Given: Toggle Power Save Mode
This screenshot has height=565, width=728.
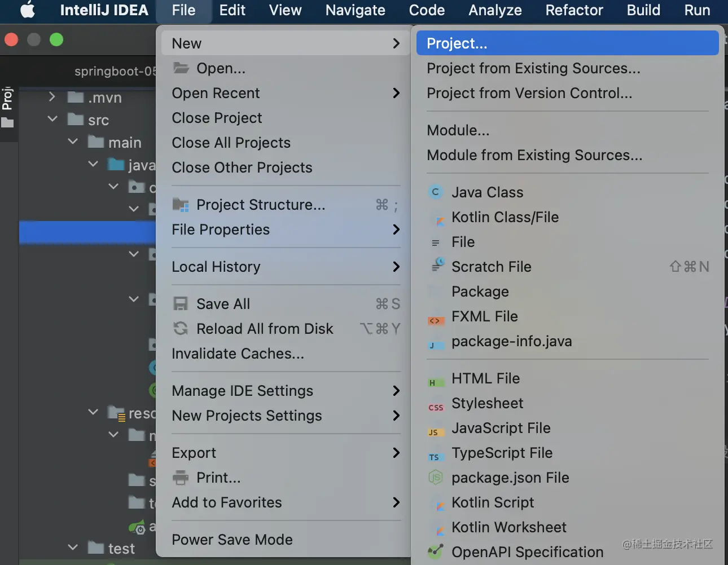Looking at the screenshot, I should pos(232,540).
